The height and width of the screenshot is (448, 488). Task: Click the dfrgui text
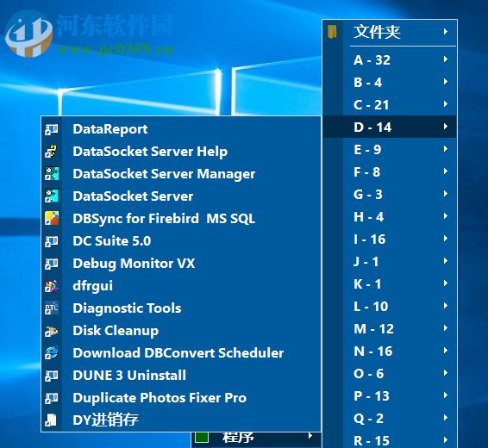pyautogui.click(x=93, y=286)
